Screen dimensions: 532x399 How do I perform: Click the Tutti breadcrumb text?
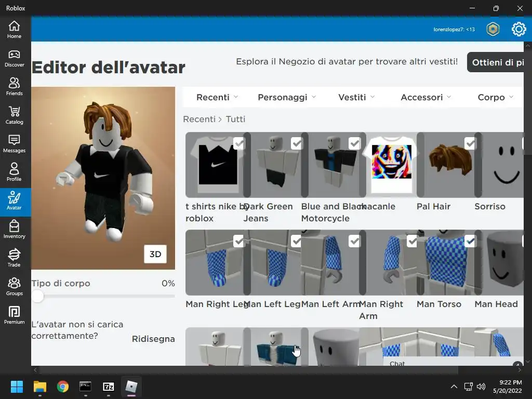pyautogui.click(x=235, y=119)
